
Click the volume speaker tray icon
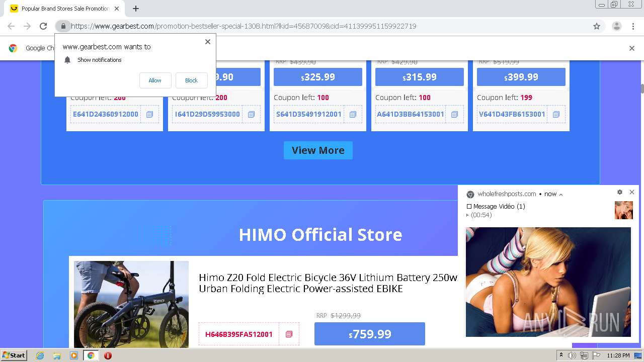pyautogui.click(x=572, y=355)
